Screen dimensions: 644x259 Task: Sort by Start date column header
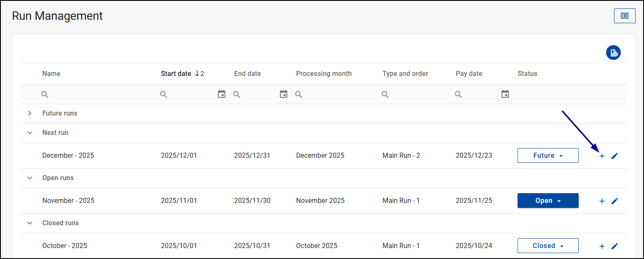point(176,74)
